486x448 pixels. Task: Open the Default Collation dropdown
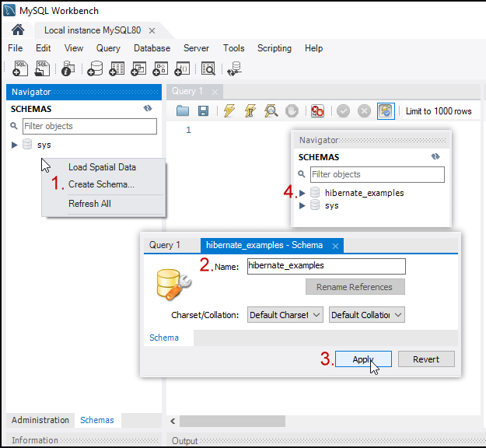(366, 315)
